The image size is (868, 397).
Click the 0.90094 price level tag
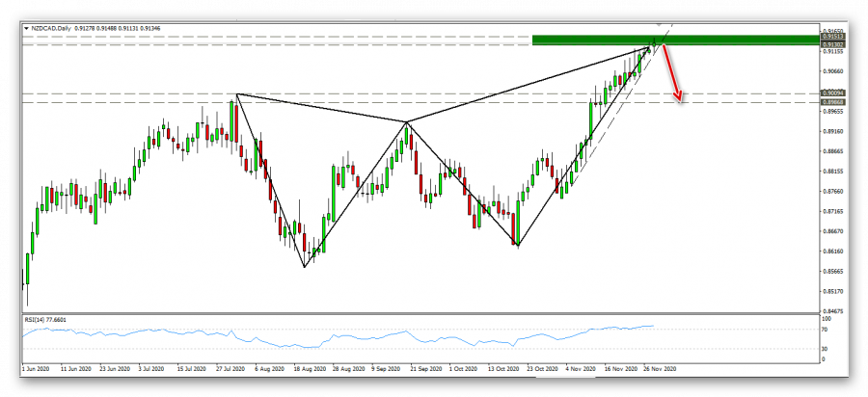[x=832, y=94]
